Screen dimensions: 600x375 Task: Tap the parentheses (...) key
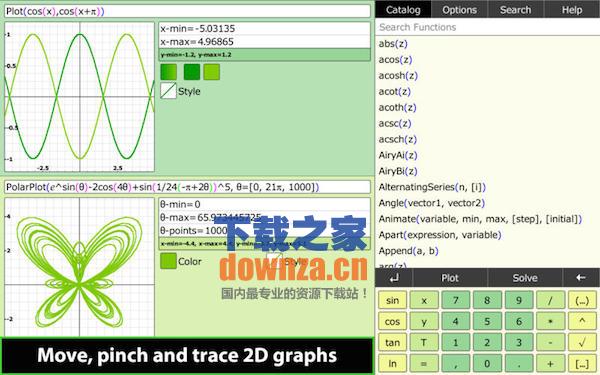(x=582, y=300)
